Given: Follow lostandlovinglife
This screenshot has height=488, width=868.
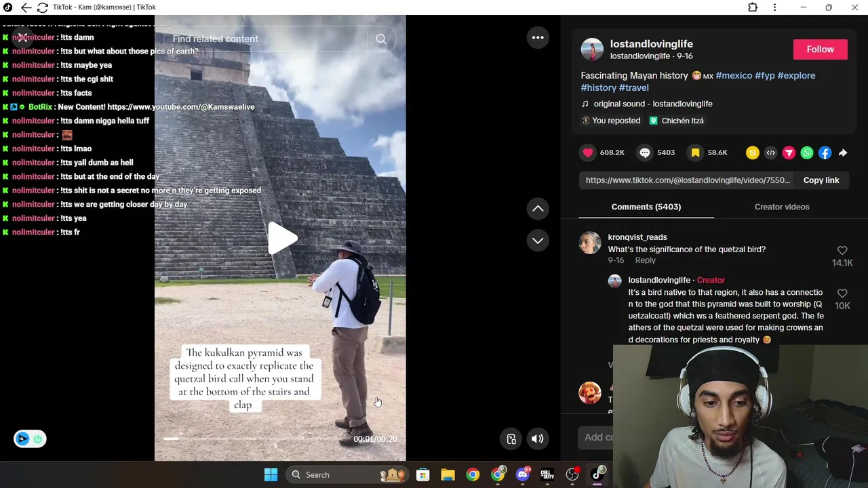Looking at the screenshot, I should pos(821,49).
